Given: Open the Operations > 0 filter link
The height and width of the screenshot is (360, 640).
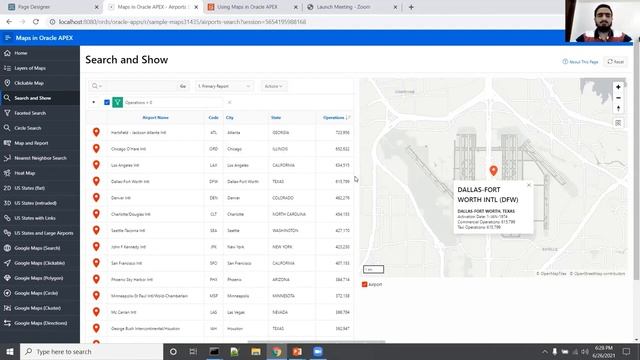Looking at the screenshot, I should pos(139,102).
